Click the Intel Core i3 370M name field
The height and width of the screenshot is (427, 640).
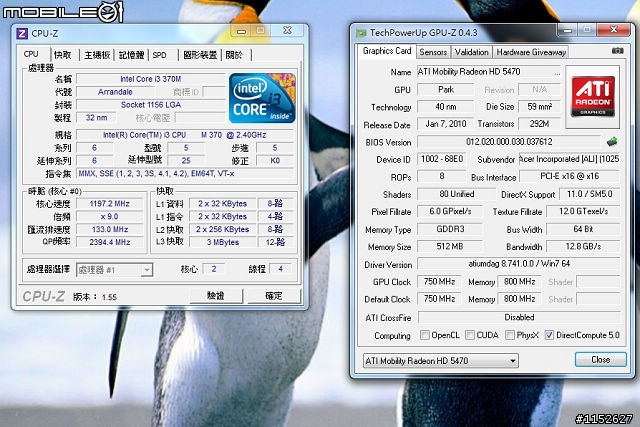point(151,79)
